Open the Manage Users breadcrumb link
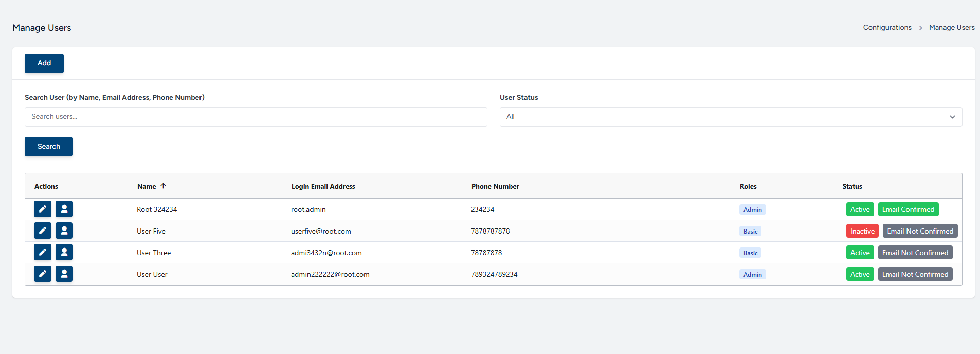Viewport: 980px width, 354px height. (951, 28)
